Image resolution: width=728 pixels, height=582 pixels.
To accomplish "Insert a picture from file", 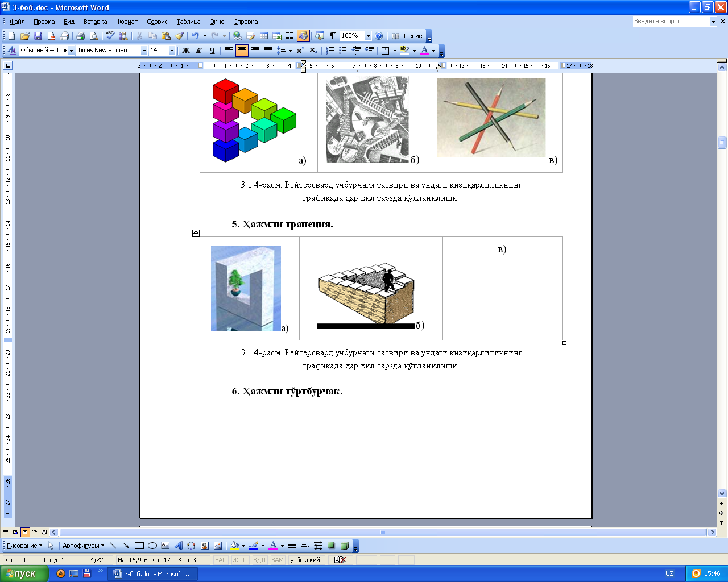I will (x=217, y=546).
